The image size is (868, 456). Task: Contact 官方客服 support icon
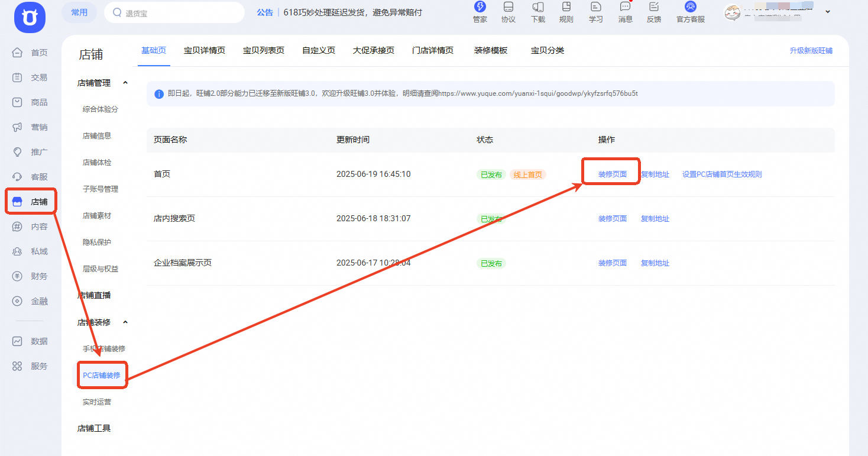[691, 7]
